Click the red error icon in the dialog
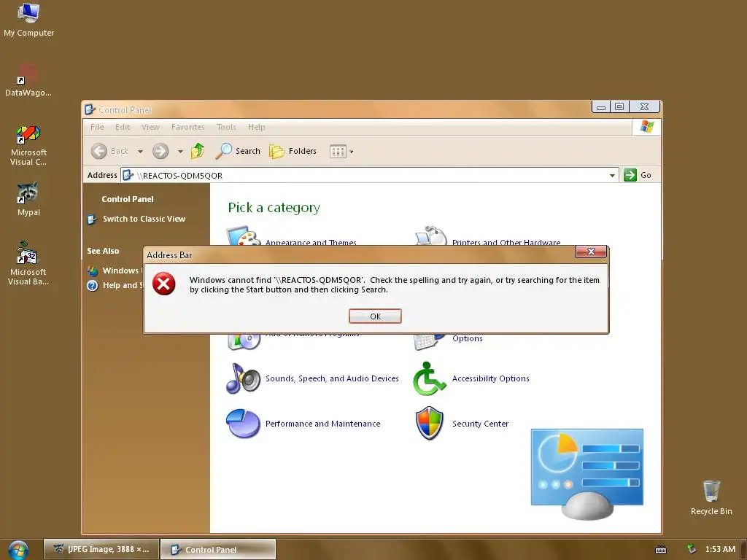The image size is (747, 560). pyautogui.click(x=163, y=284)
